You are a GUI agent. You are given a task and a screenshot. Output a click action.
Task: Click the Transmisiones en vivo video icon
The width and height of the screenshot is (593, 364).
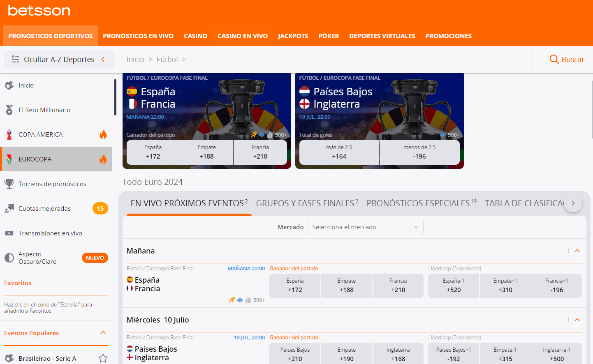coord(9,233)
